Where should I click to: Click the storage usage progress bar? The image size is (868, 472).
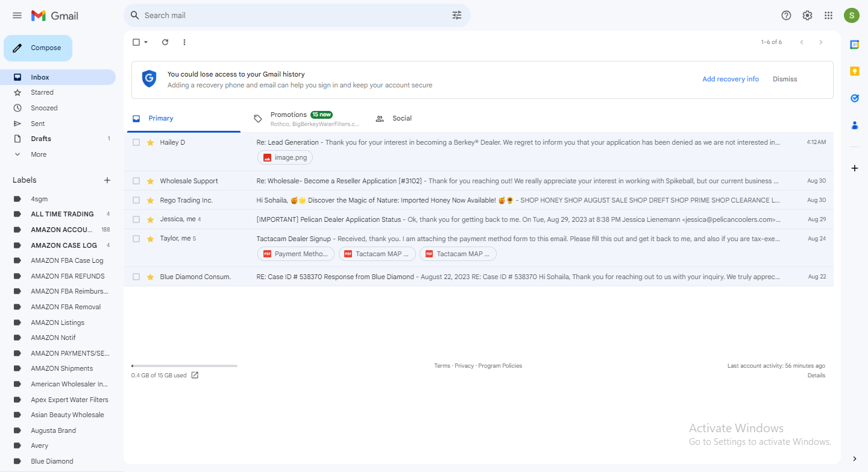(x=184, y=365)
